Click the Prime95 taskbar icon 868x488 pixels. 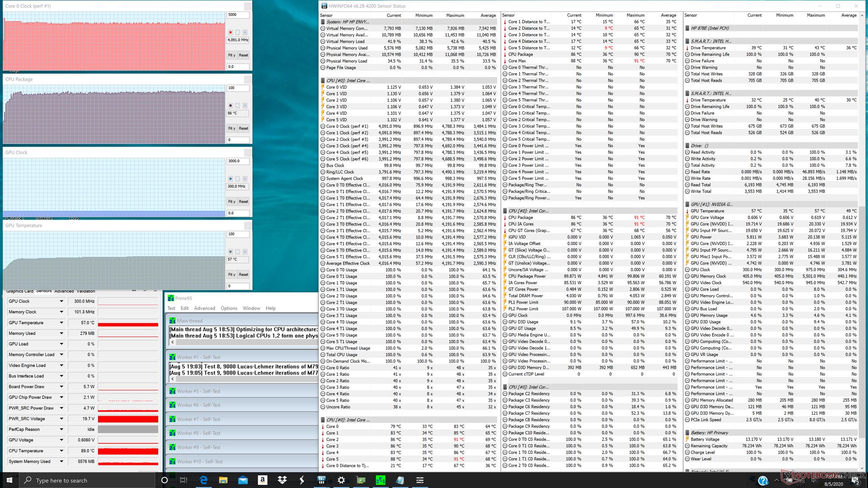(380, 480)
